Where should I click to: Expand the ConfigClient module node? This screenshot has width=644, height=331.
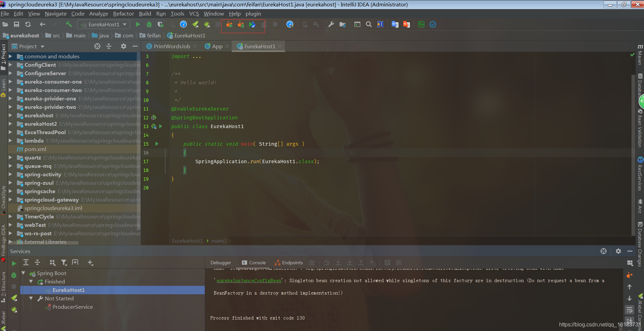coord(10,65)
